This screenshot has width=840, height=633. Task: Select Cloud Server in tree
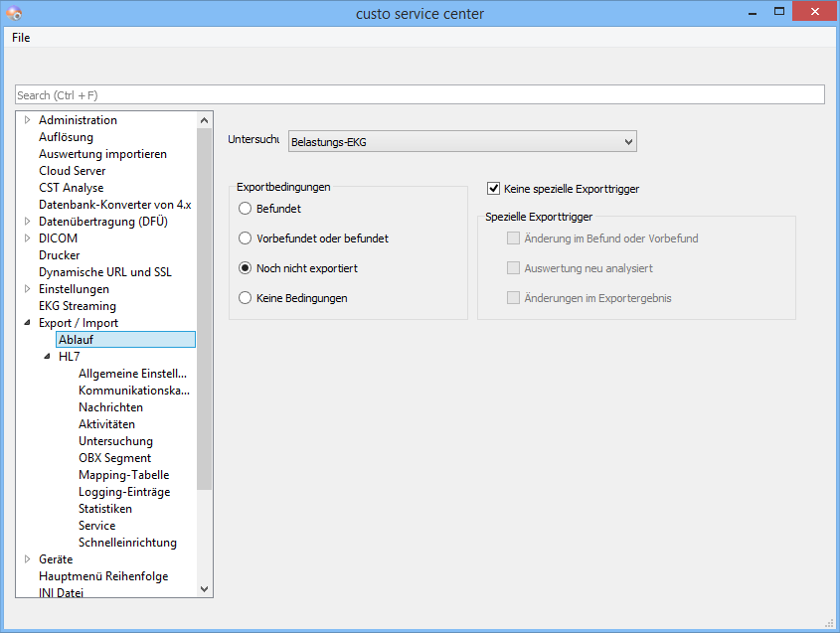(x=72, y=171)
